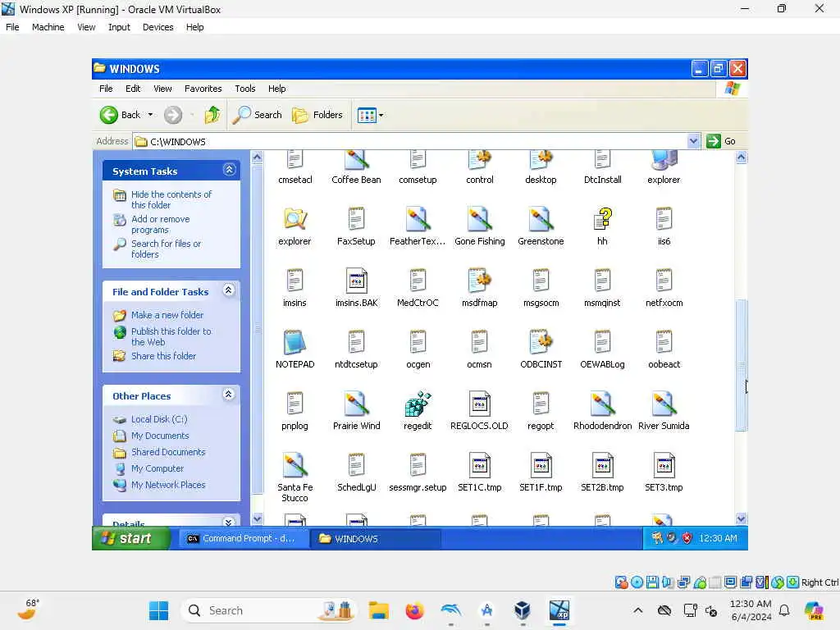
Task: Select the SET2B.tmp file
Action: click(602, 465)
